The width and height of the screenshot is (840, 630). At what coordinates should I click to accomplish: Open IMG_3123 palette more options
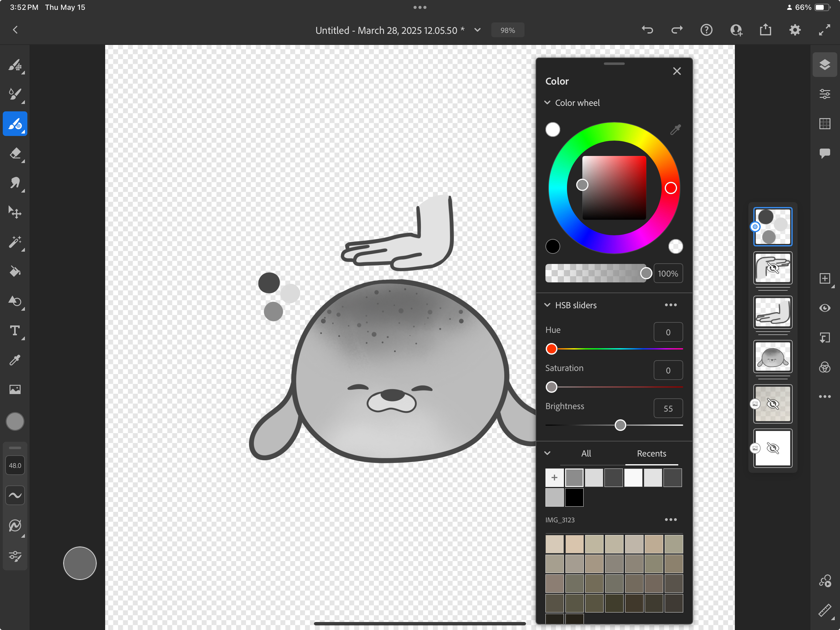click(x=671, y=520)
